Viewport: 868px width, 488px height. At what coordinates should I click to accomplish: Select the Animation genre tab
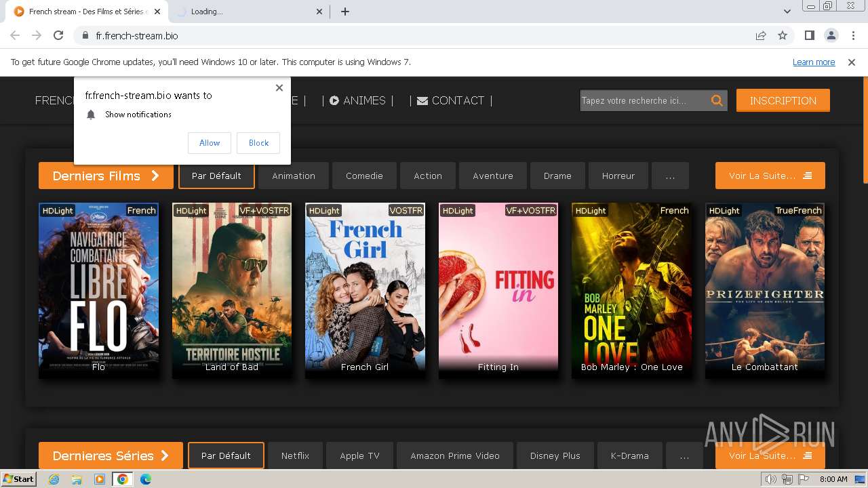pos(294,176)
